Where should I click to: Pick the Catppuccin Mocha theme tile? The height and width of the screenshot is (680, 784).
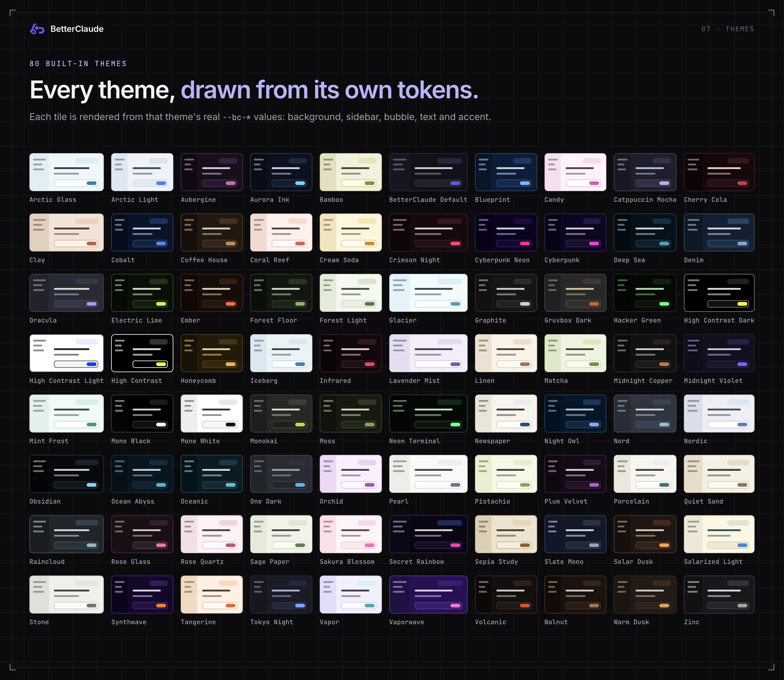point(645,172)
